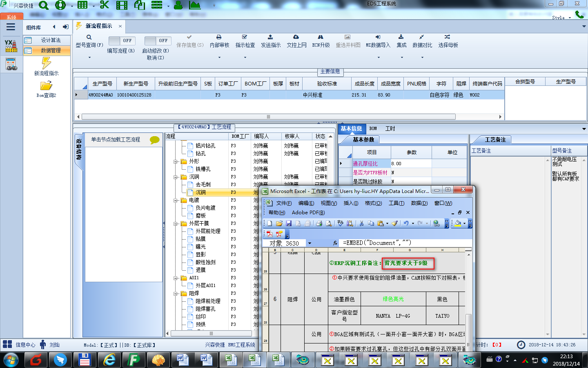Open Excel 文件(F) menu
Image resolution: width=588 pixels, height=368 pixels.
pyautogui.click(x=284, y=203)
